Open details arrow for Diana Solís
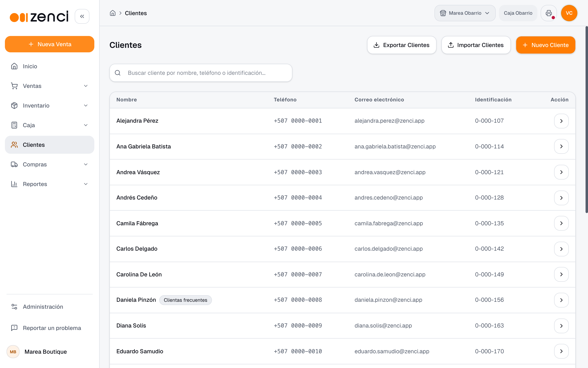This screenshot has height=368, width=588. tap(561, 326)
